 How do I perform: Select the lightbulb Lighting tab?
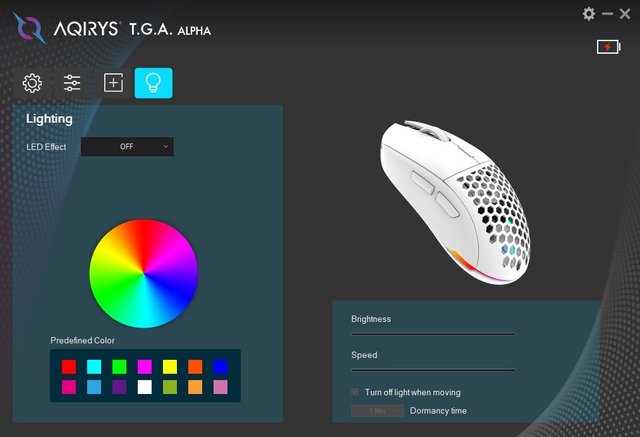[x=153, y=83]
